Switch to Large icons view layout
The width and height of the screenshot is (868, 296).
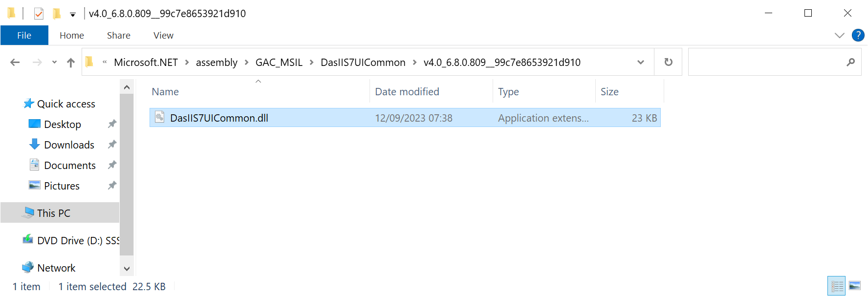(x=855, y=286)
